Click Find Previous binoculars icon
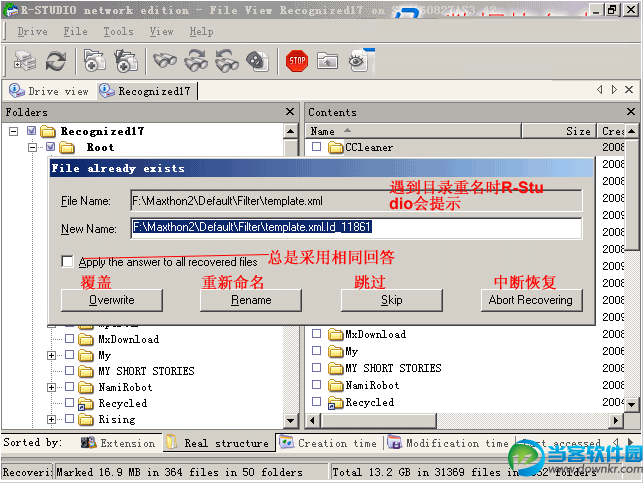 click(x=227, y=61)
